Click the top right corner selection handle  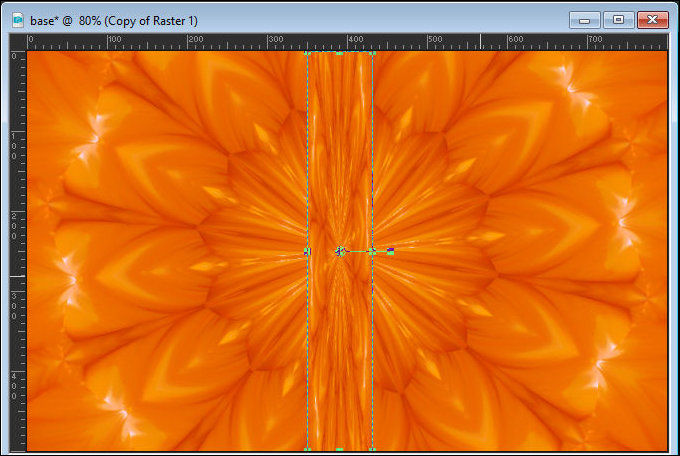[x=372, y=53]
